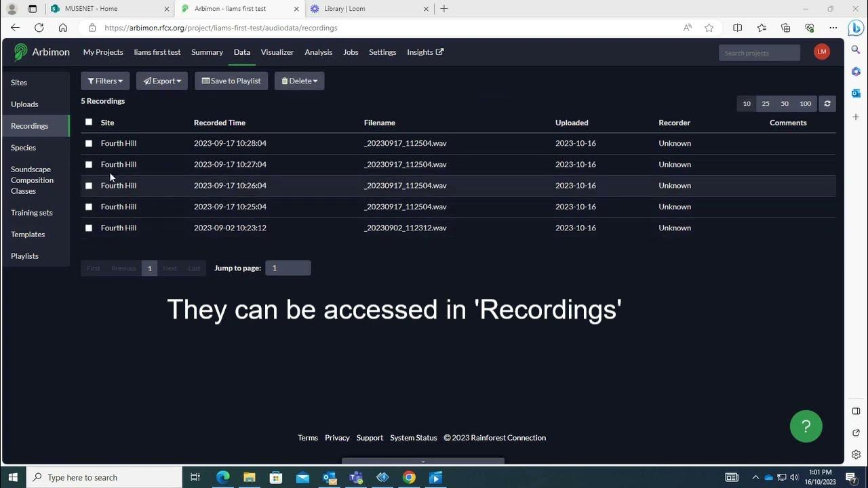The height and width of the screenshot is (488, 868).
Task: Click browser back arrow
Action: point(15,28)
